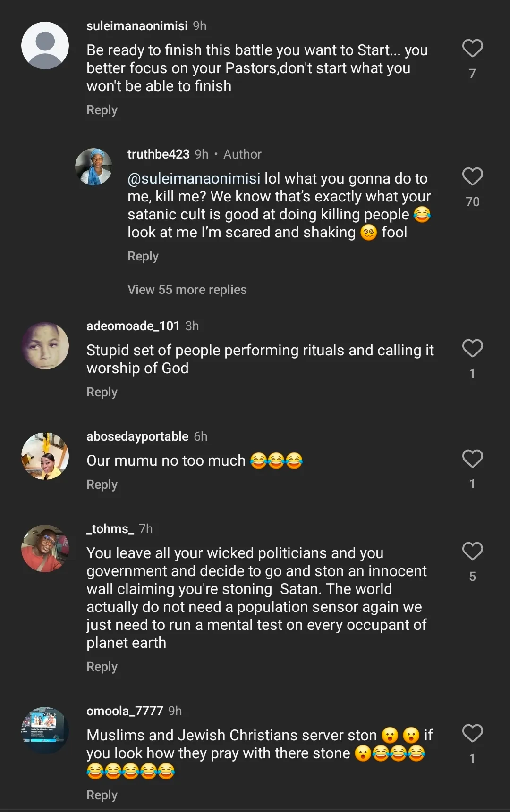Tap abosedayportable's avatar image

pyautogui.click(x=45, y=456)
